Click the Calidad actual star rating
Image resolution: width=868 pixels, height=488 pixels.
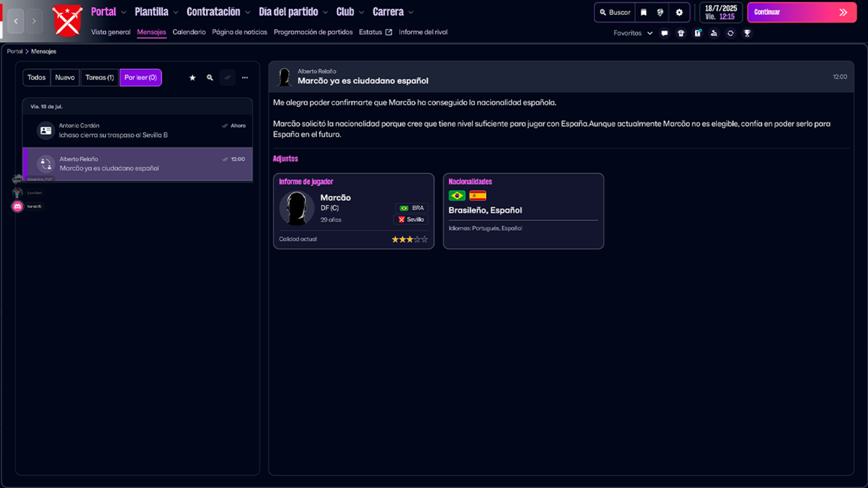pyautogui.click(x=409, y=238)
